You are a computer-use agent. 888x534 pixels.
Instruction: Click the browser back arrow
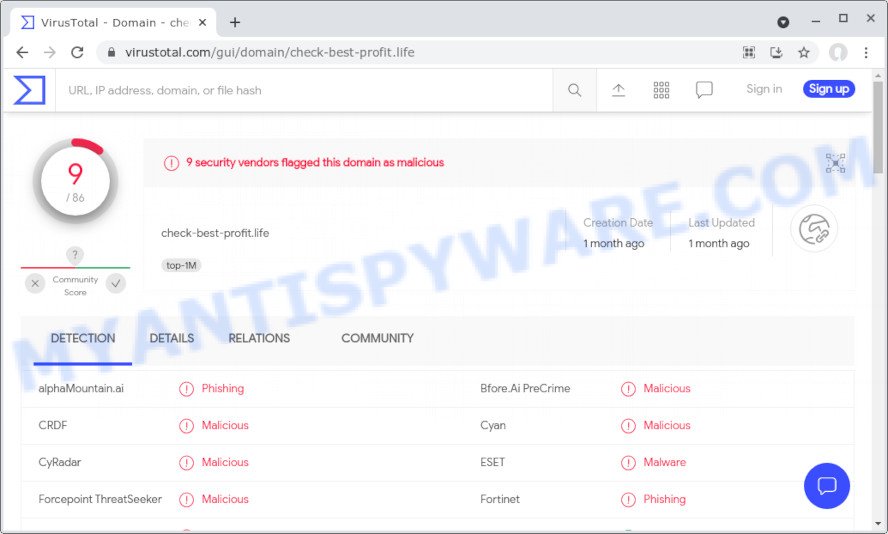click(x=22, y=53)
